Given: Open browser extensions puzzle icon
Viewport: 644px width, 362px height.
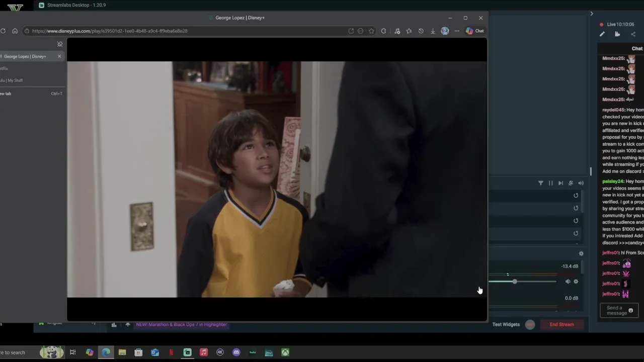Looking at the screenshot, I should [x=384, y=31].
